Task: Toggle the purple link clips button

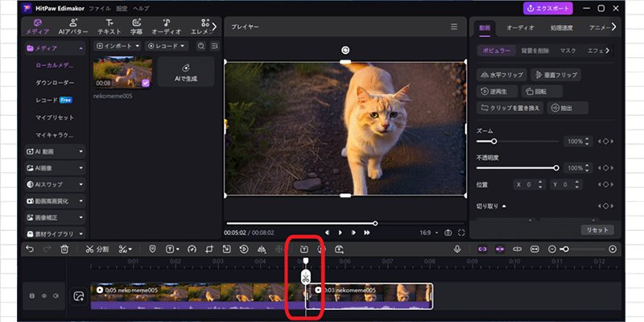Action: (482, 250)
